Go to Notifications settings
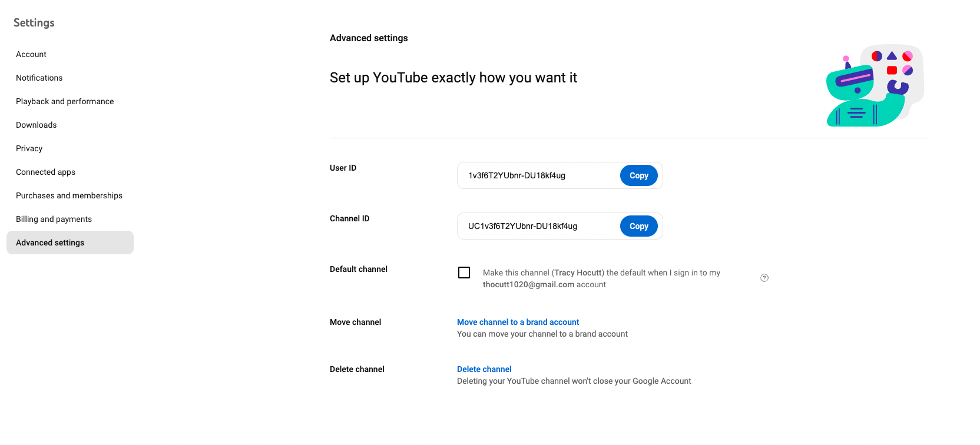The image size is (980, 445). (x=70, y=78)
